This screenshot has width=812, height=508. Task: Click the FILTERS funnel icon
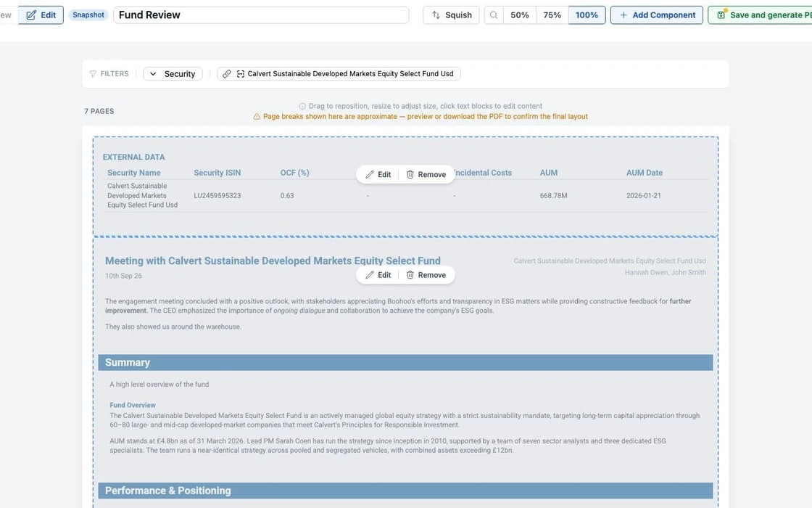pos(93,73)
